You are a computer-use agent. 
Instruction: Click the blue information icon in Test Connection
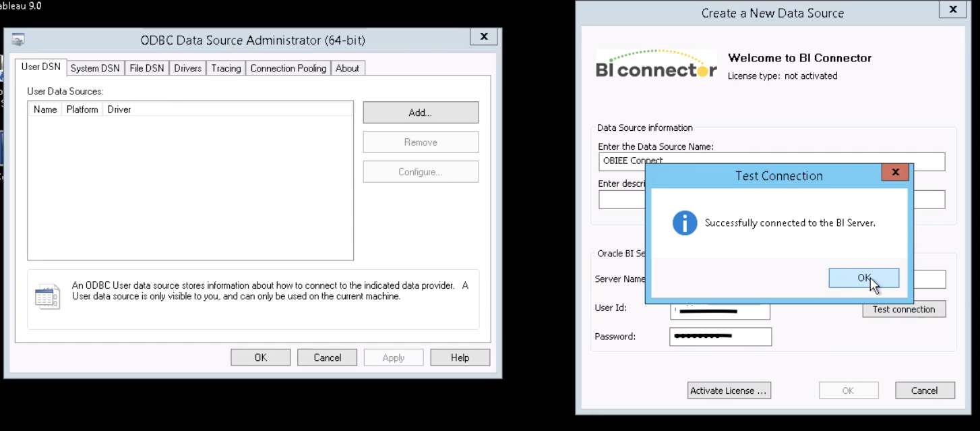[685, 223]
